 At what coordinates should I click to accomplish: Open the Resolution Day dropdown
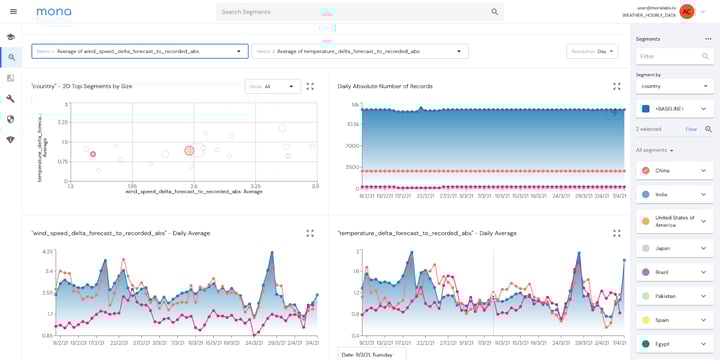coord(592,51)
